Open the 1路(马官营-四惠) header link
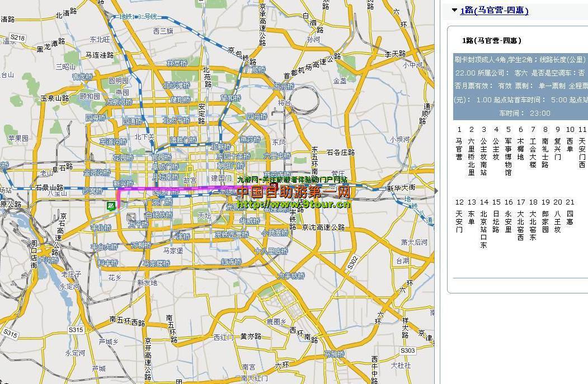Screen dimensions: 588x384 (x=492, y=10)
